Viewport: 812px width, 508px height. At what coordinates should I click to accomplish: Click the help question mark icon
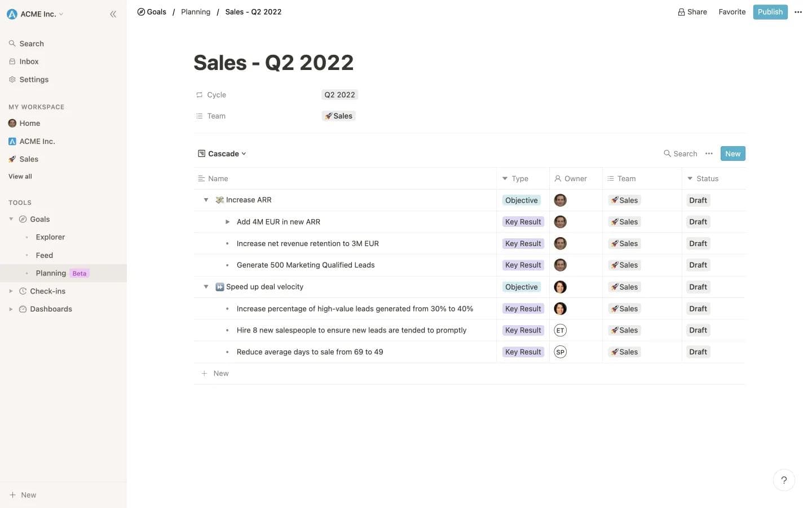(784, 480)
